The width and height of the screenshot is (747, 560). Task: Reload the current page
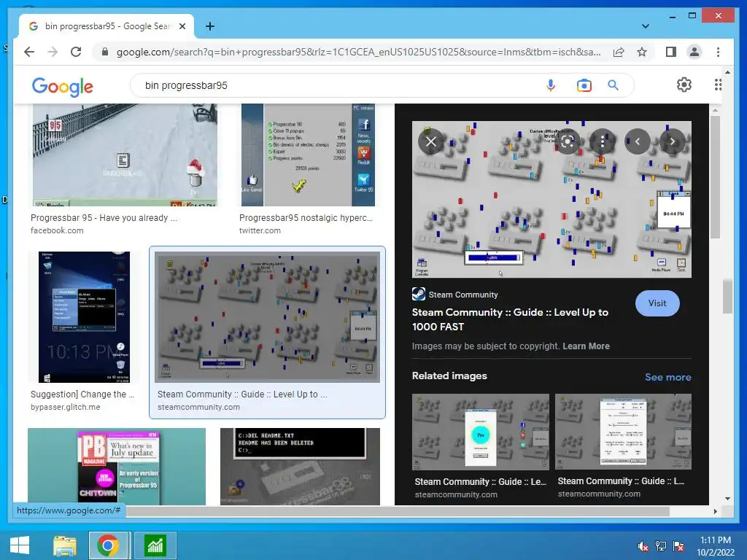(x=76, y=52)
